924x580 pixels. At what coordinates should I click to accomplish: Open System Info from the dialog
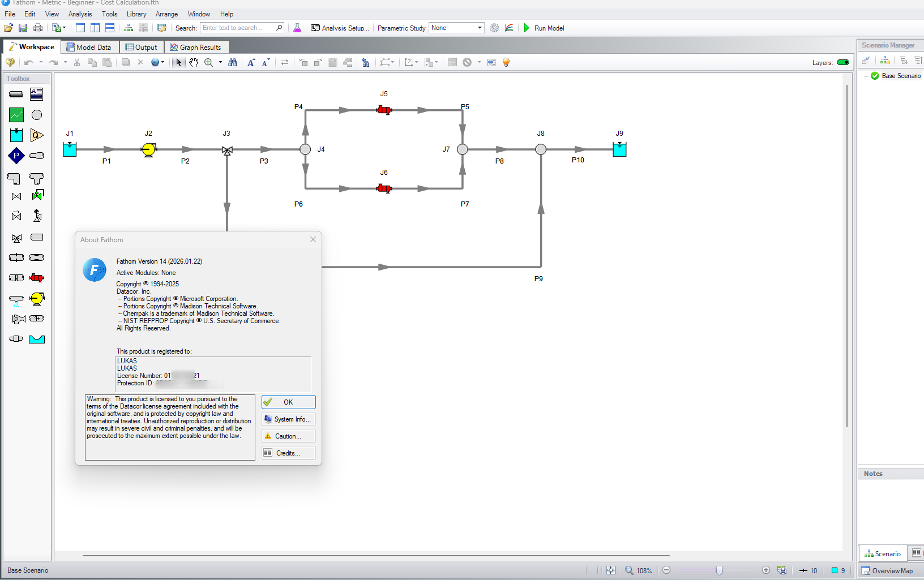click(288, 419)
